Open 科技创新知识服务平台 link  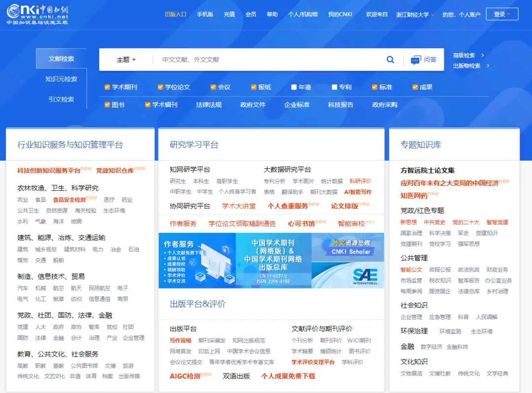[x=49, y=171]
